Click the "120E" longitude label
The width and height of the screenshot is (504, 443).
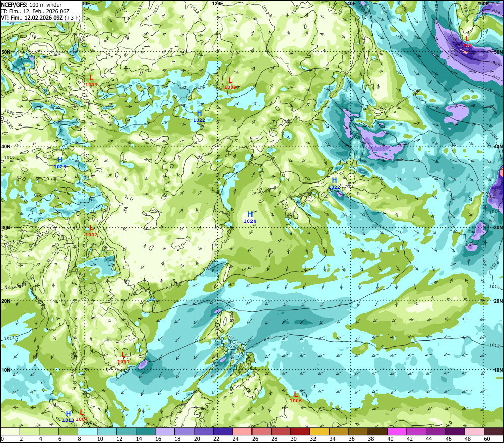click(218, 3)
